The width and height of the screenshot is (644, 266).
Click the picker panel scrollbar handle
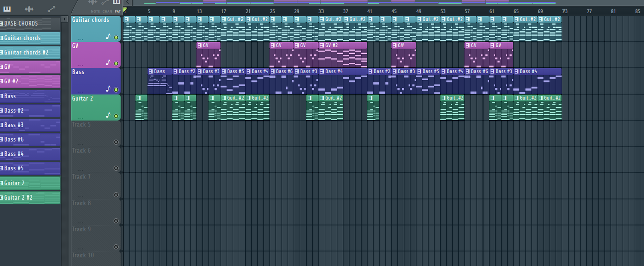[x=65, y=19]
